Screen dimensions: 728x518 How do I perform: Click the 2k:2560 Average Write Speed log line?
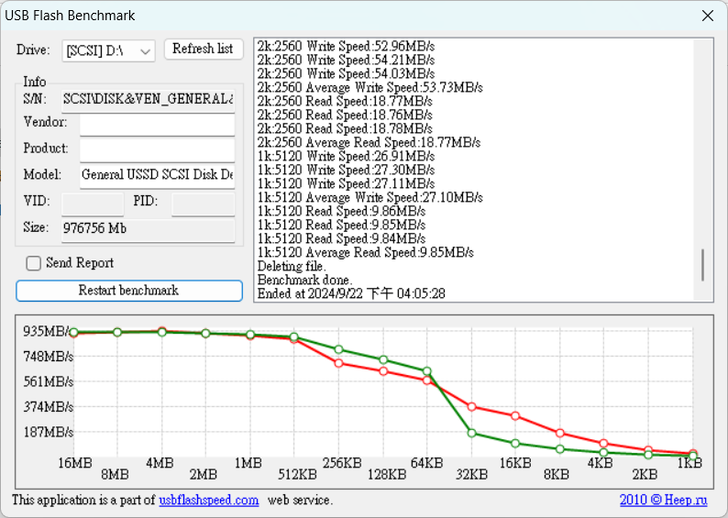[370, 87]
